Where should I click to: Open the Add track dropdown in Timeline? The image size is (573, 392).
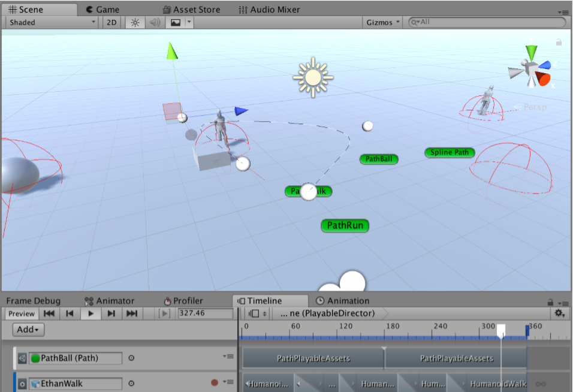pos(28,329)
